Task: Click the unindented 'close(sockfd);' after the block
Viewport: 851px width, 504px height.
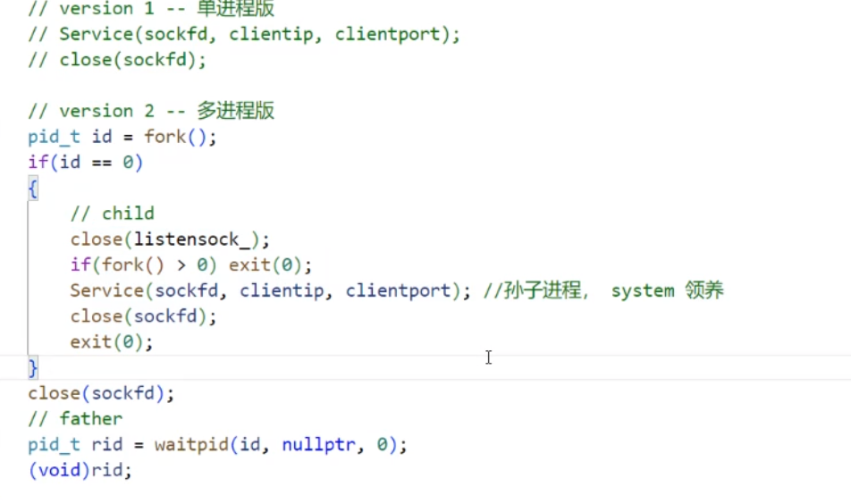Action: tap(101, 393)
